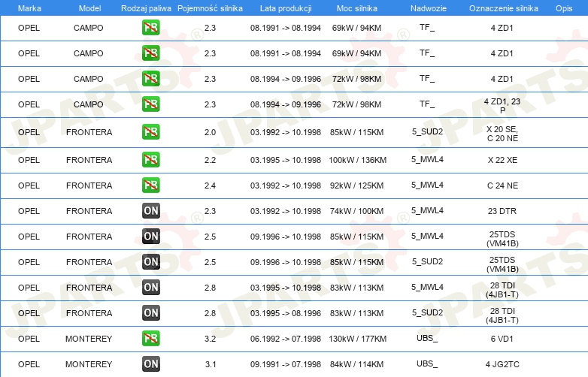Select engine code 4 ZD1, 23 P

coord(502,106)
